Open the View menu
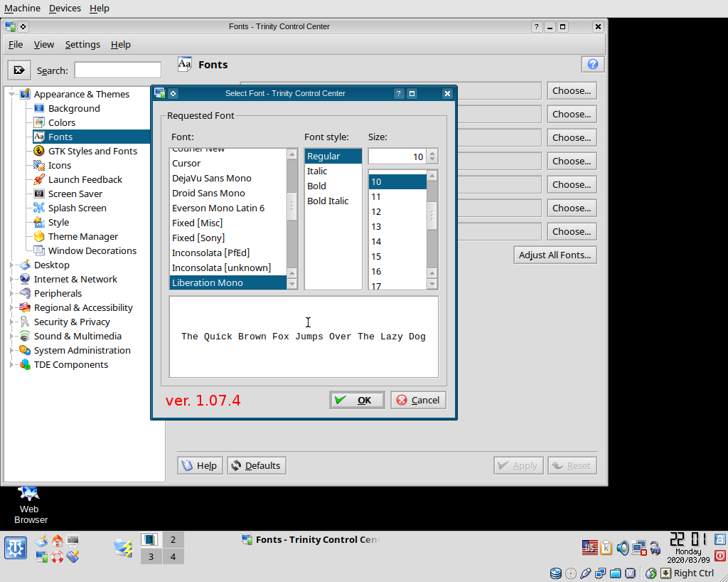The height and width of the screenshot is (582, 728). point(43,45)
